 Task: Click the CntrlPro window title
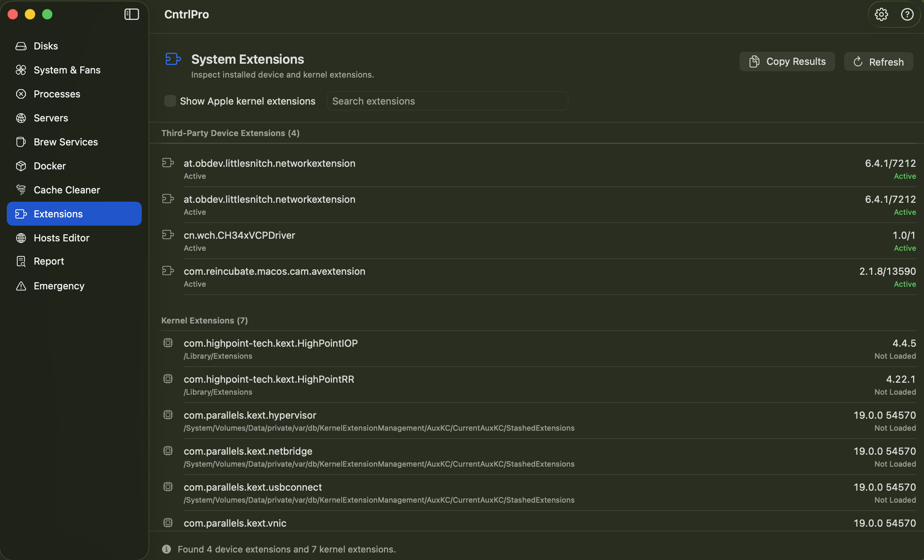click(186, 14)
